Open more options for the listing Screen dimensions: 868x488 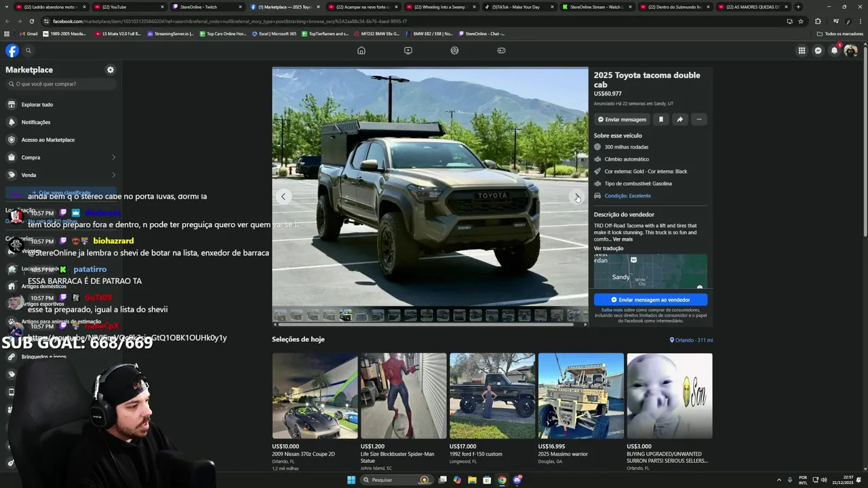698,119
